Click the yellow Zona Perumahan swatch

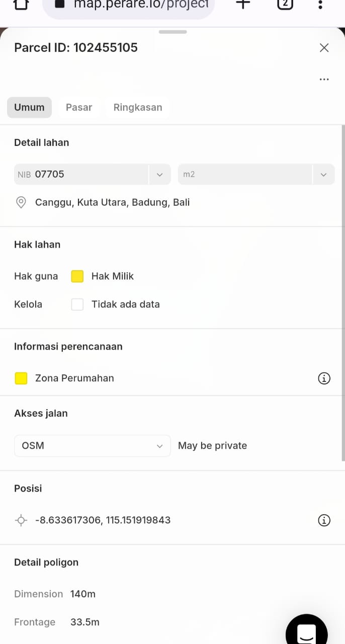coord(21,378)
